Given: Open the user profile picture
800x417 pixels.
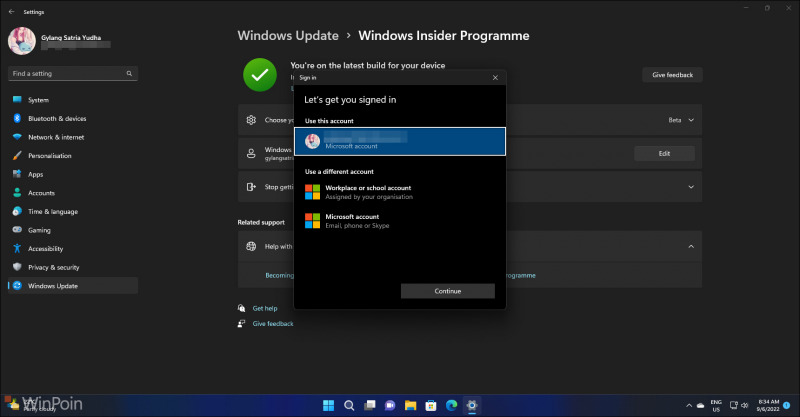Looking at the screenshot, I should pos(22,41).
